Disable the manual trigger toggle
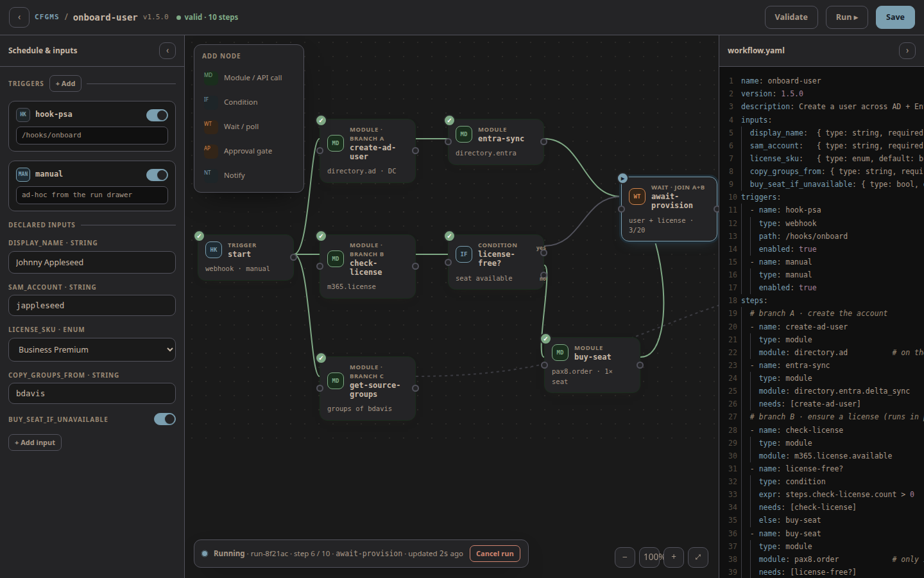This screenshot has width=924, height=578. pos(157,175)
